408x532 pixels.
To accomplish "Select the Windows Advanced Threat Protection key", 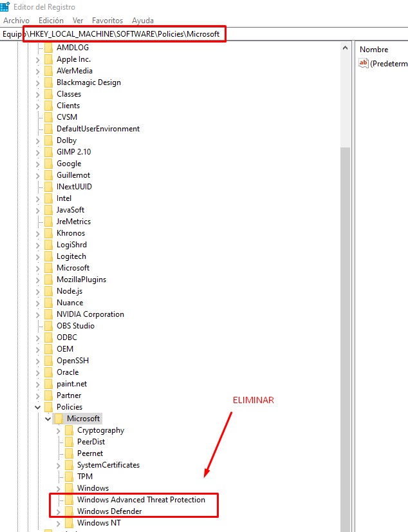I will tap(141, 500).
